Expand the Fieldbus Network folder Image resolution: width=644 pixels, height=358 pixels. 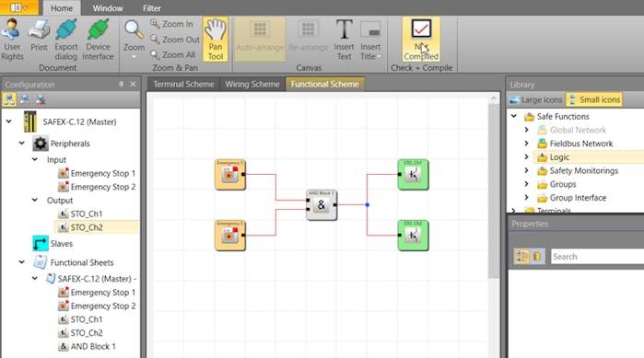point(527,144)
